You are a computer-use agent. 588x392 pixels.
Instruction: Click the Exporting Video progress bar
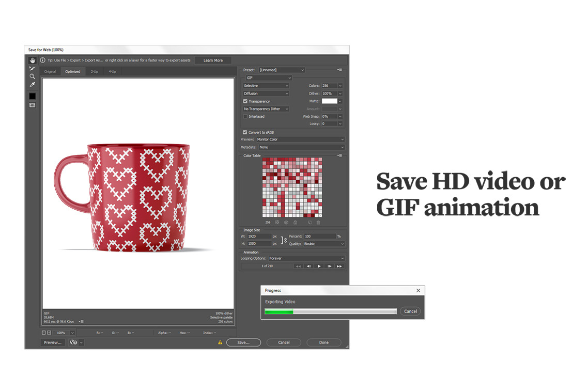[331, 311]
